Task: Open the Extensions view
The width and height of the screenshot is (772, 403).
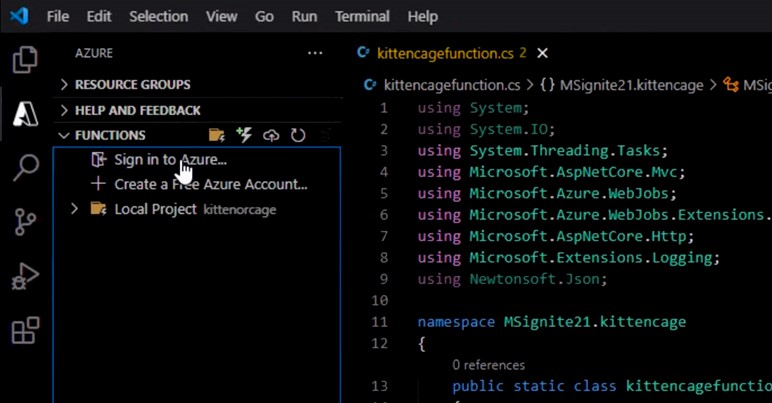Action: coord(25,330)
